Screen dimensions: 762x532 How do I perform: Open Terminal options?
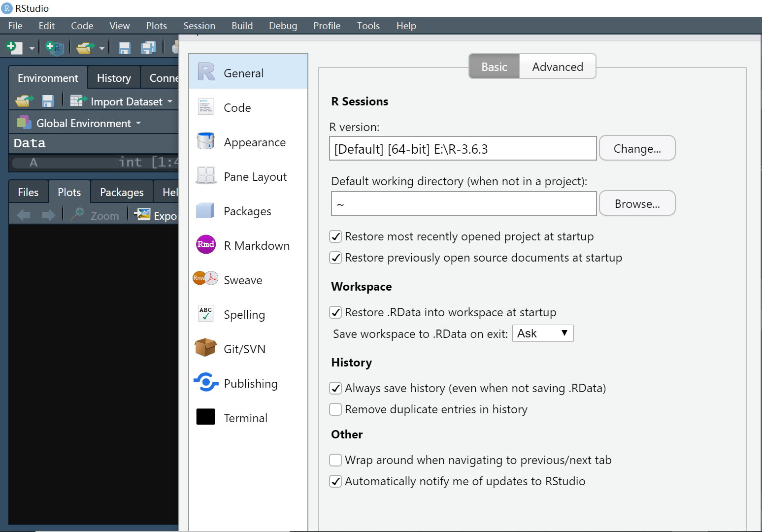tap(248, 418)
